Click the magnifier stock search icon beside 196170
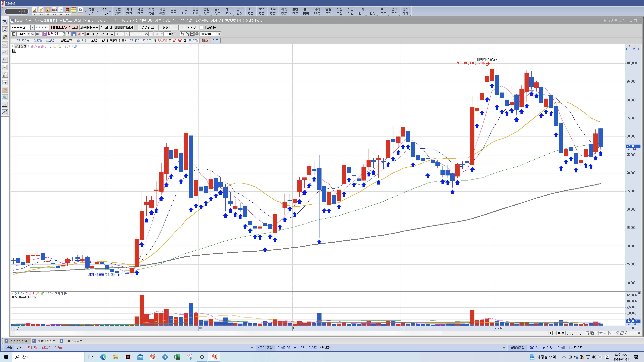The height and width of the screenshot is (362, 644). (x=33, y=34)
